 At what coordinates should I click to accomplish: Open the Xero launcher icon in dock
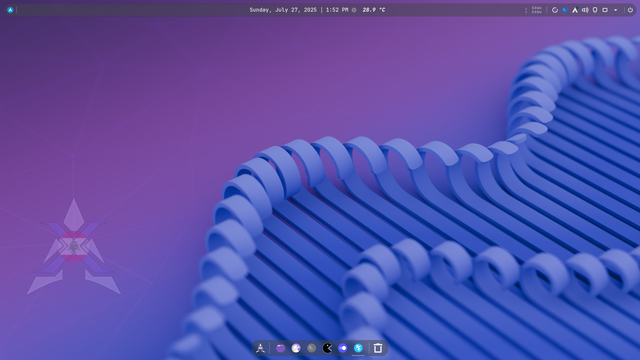(x=260, y=348)
